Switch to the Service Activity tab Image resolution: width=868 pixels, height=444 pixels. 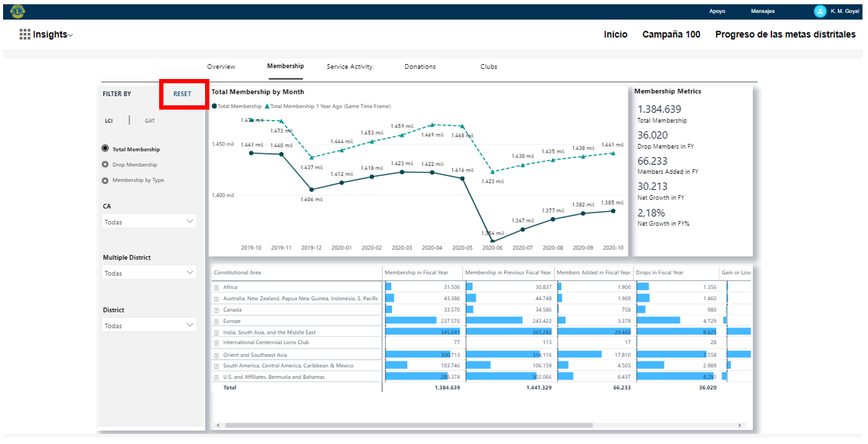click(x=349, y=67)
